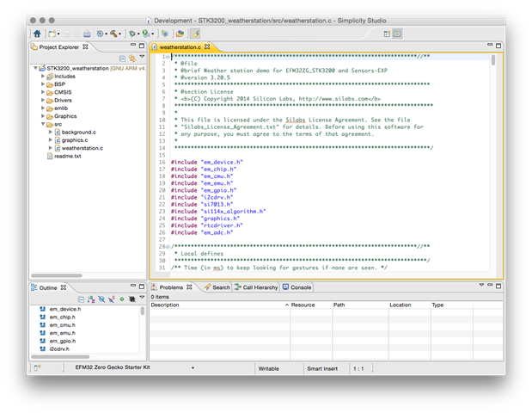Maximize the editor area
The width and height of the screenshot is (532, 413).
[x=498, y=46]
